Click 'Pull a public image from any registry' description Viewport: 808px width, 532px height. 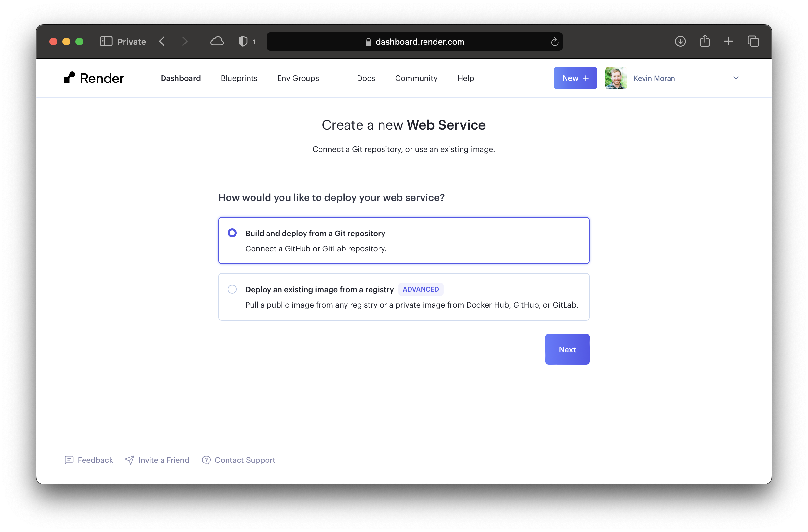click(x=411, y=305)
